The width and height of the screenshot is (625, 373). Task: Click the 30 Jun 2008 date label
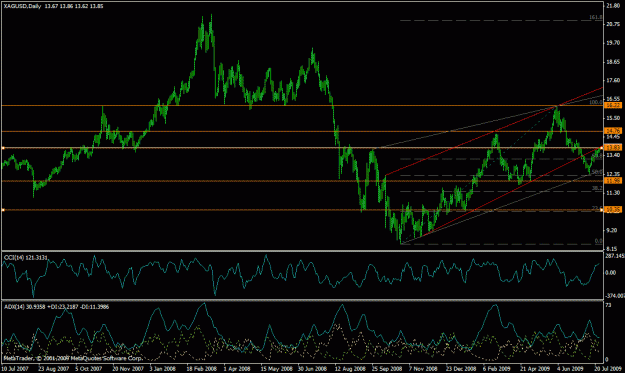pyautogui.click(x=313, y=369)
